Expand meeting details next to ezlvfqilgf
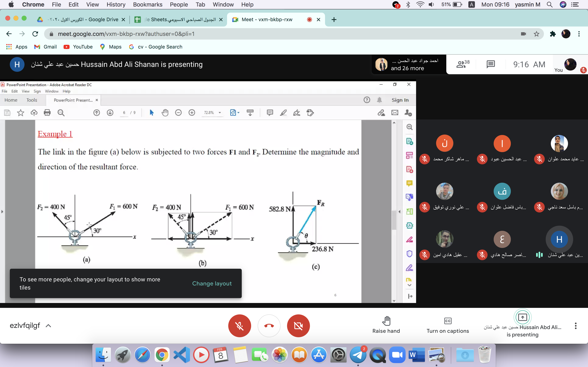The image size is (588, 367). 48,326
